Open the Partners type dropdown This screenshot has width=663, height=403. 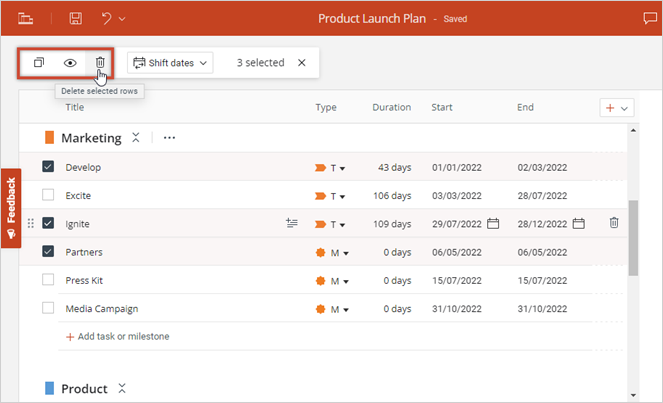(340, 253)
